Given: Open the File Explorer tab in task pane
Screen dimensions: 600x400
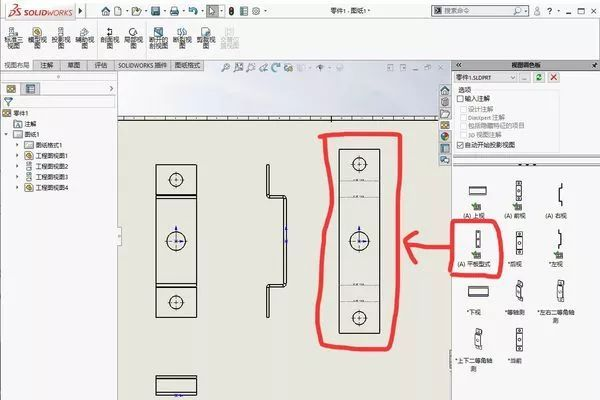Looking at the screenshot, I should pyautogui.click(x=445, y=114).
